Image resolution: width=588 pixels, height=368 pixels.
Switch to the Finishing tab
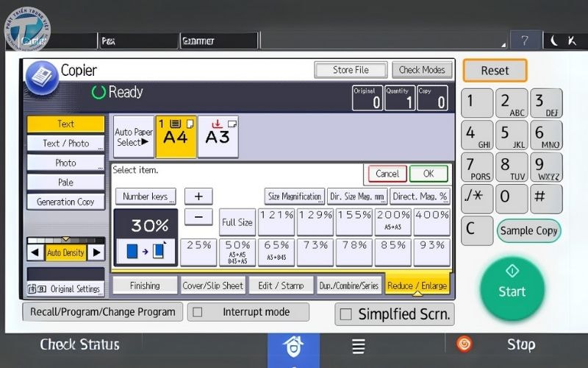tap(145, 286)
